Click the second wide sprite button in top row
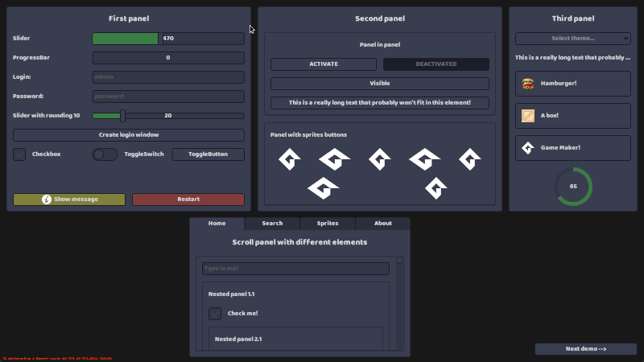This screenshot has width=644, height=362. [335, 158]
